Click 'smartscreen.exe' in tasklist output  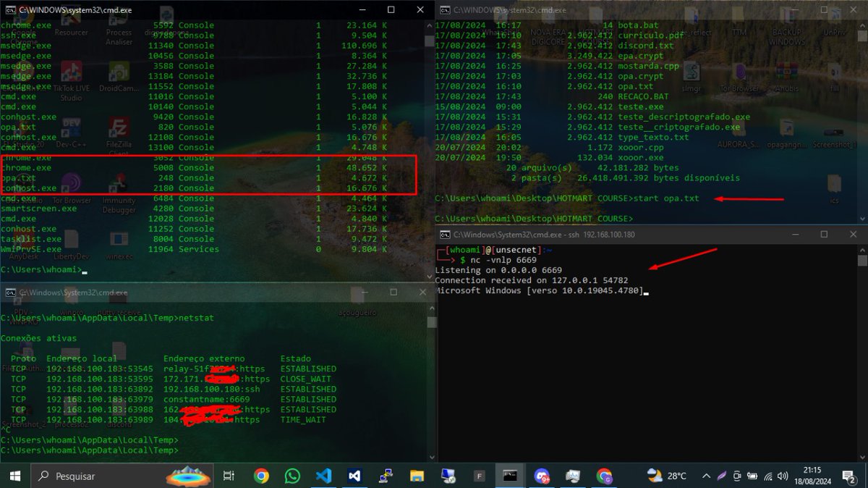coord(39,208)
